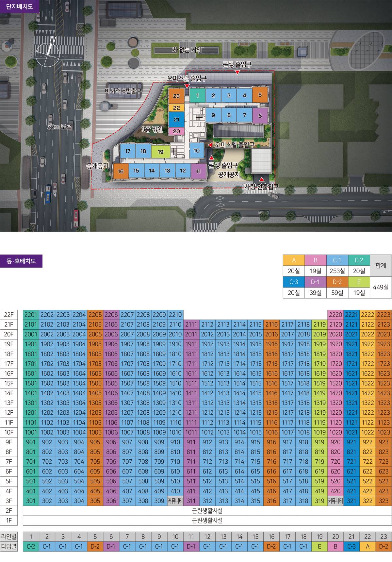
Task: Click room 1822 in the unit chart
Action: (x=367, y=354)
